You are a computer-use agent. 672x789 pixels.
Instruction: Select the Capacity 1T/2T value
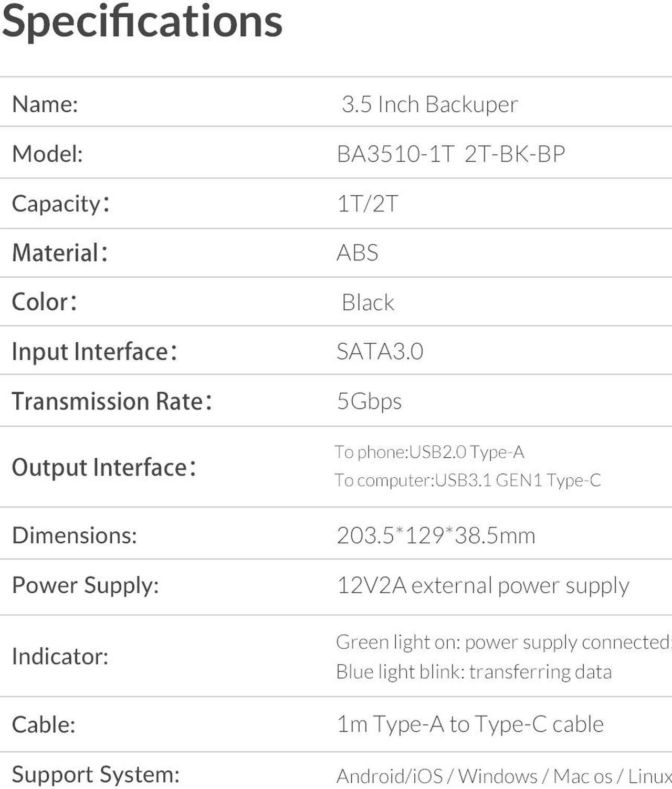[x=367, y=204]
